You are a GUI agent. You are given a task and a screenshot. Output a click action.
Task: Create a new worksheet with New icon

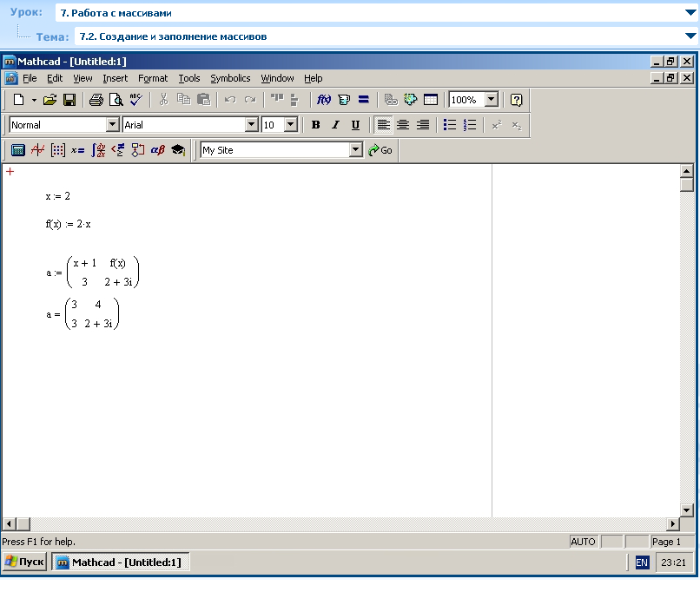click(x=18, y=100)
